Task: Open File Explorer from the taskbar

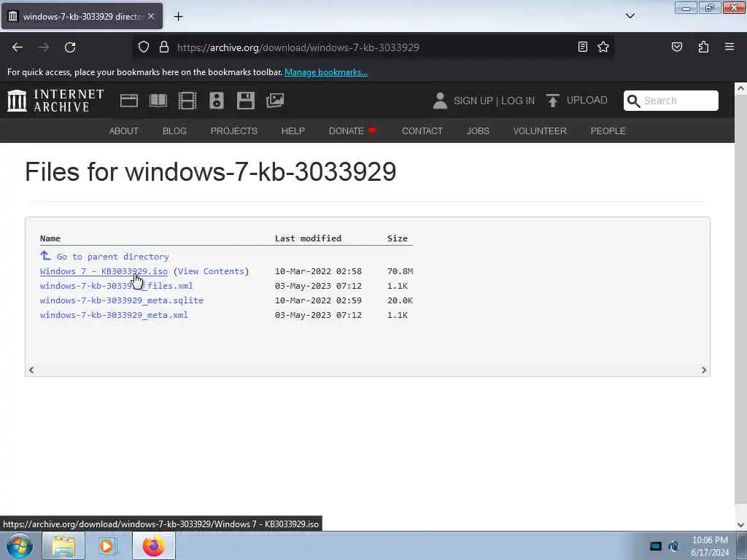Action: point(63,545)
